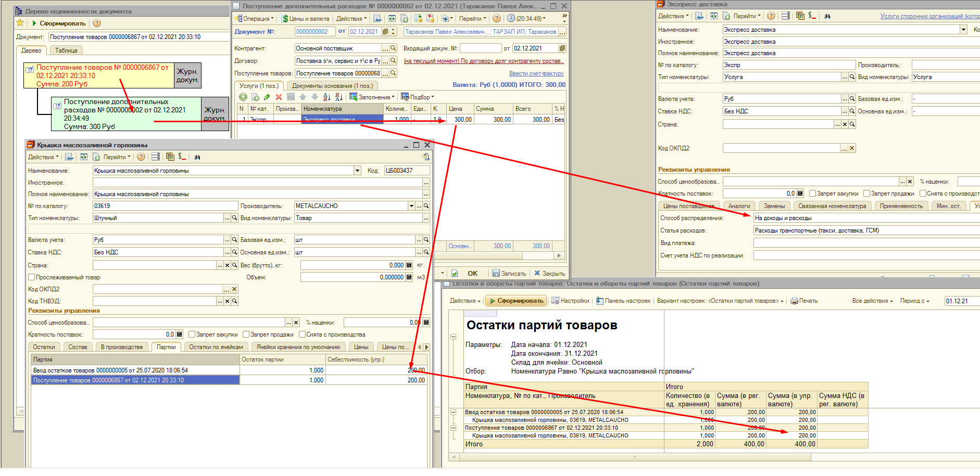This screenshot has width=980, height=476.
Task: Click the help question icon in expenses document
Action: (497, 18)
